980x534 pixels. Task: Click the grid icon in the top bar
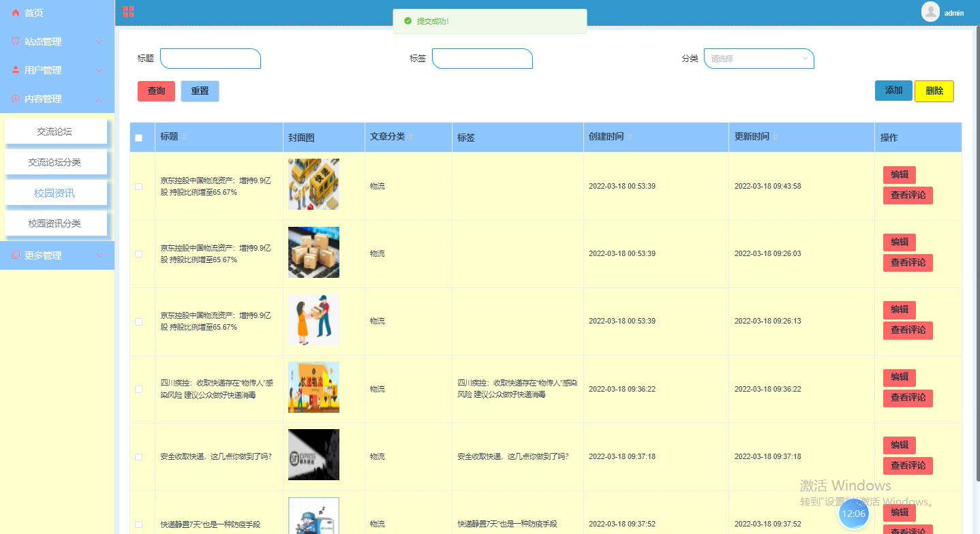coord(127,12)
